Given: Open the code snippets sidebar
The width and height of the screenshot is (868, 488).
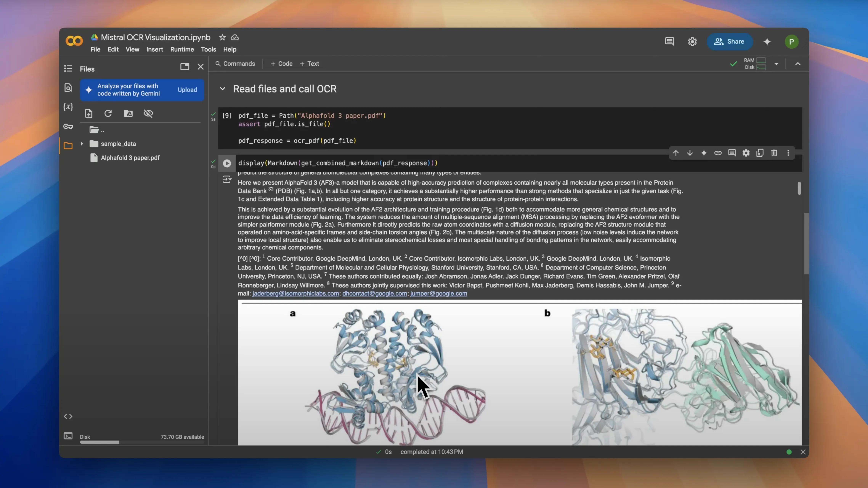Looking at the screenshot, I should tap(68, 417).
